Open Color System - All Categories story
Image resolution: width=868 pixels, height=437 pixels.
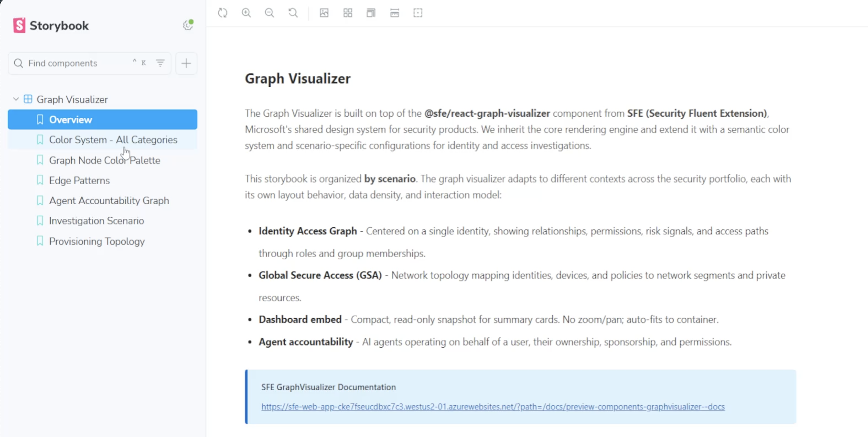(x=103, y=140)
